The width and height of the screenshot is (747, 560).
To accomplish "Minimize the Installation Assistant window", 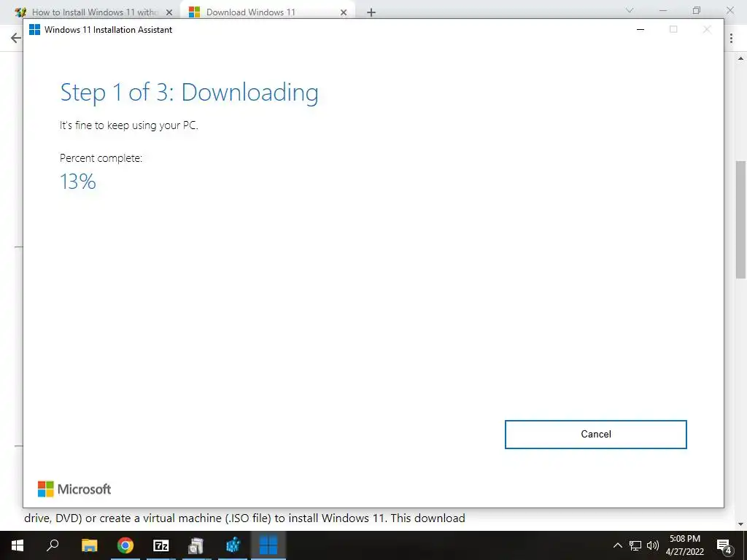I will pos(640,29).
